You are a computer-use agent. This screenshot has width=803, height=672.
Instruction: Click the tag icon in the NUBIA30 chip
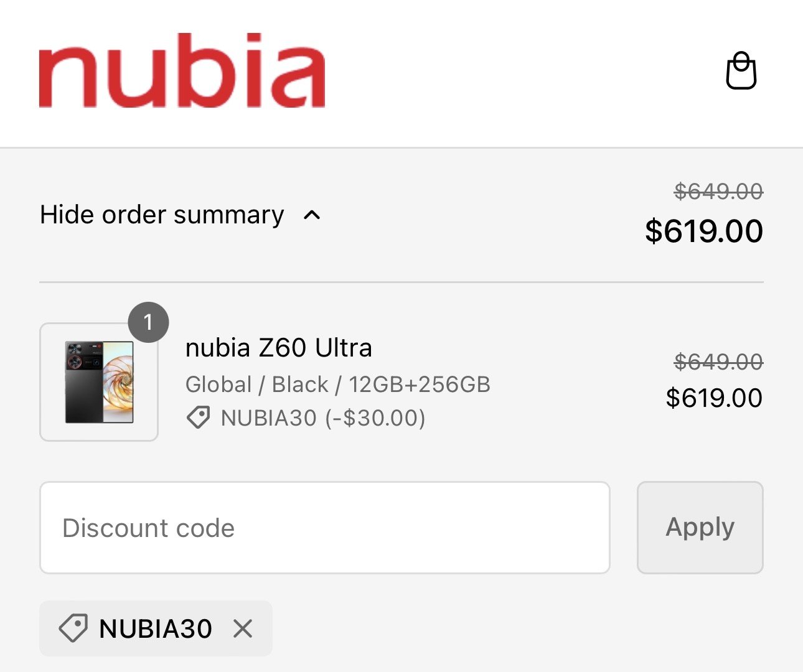(x=73, y=628)
